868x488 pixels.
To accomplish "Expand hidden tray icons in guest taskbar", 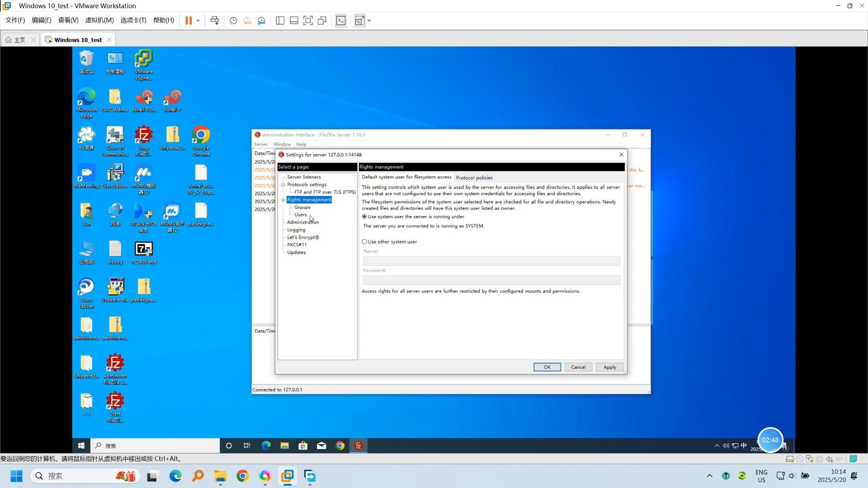I will point(717,446).
